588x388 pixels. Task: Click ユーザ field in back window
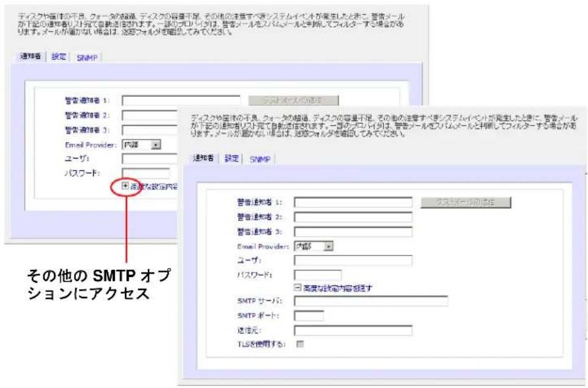pos(149,159)
